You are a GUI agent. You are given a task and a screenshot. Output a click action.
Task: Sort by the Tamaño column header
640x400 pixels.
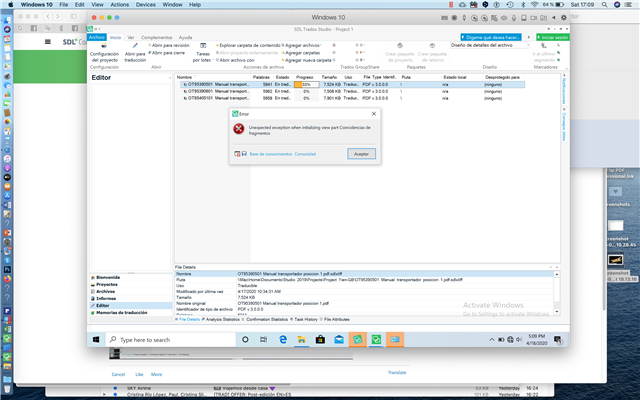(329, 77)
